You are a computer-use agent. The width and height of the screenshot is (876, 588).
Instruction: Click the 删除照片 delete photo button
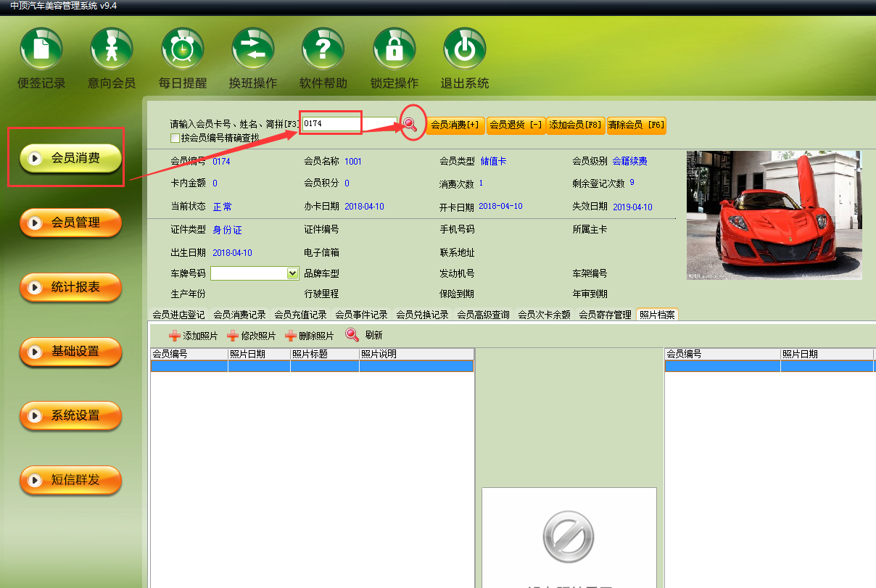pos(310,336)
